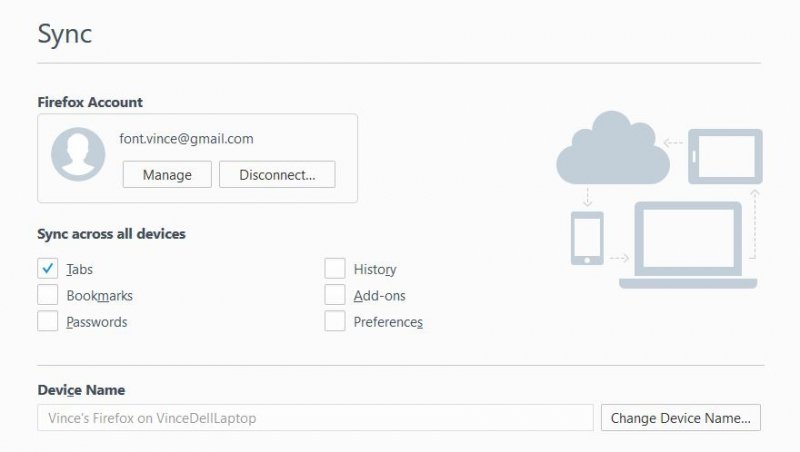The image size is (800, 452).
Task: Click the History label text
Action: (375, 269)
